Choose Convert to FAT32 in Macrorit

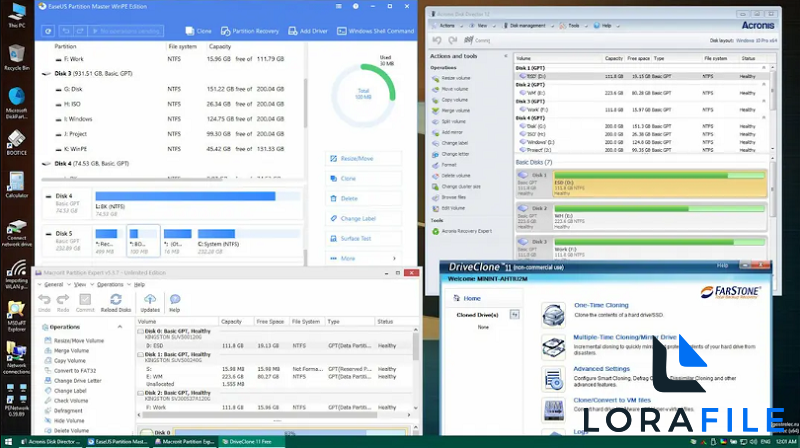70,371
